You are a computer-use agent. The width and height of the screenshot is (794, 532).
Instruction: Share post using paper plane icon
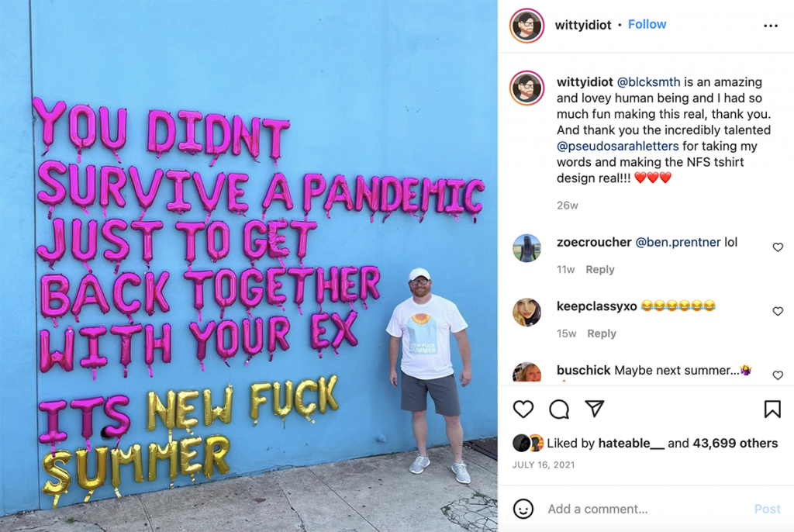[595, 409]
